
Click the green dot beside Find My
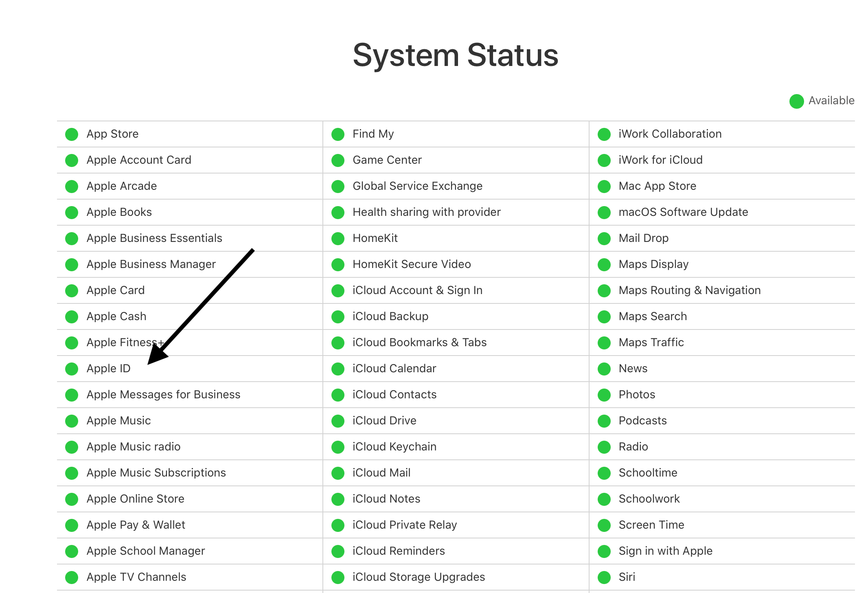tap(338, 134)
